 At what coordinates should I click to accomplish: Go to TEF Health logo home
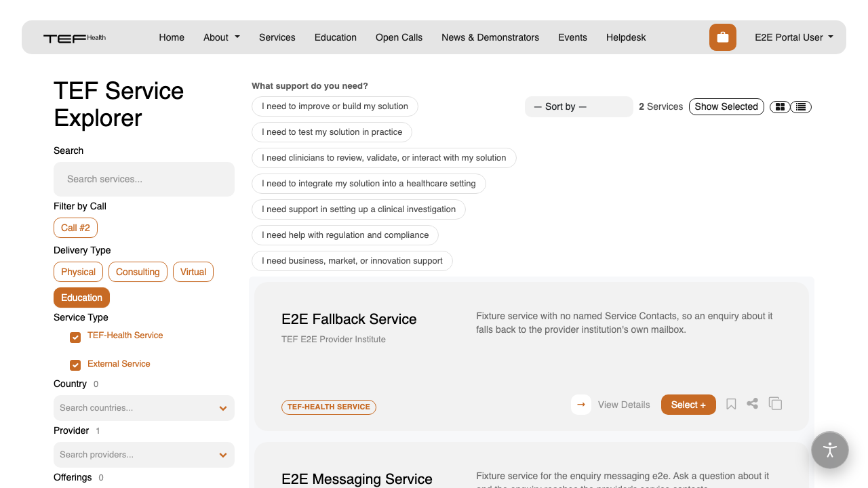coord(75,38)
